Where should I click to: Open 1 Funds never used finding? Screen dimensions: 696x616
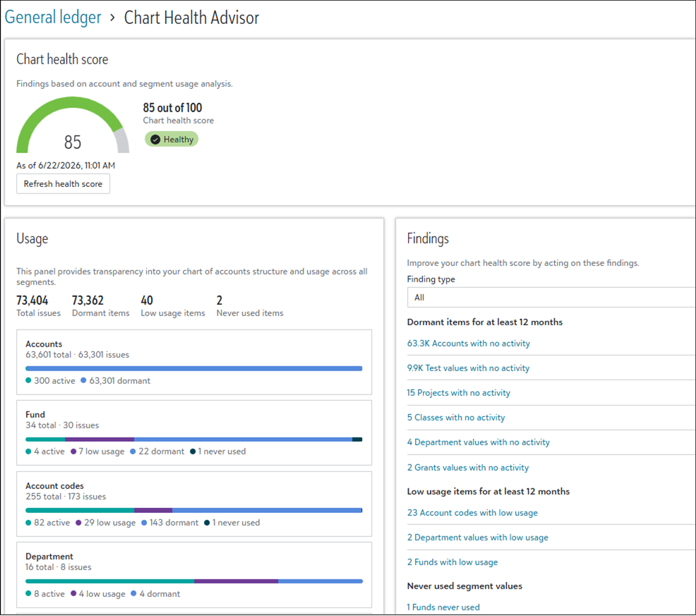coord(443,607)
